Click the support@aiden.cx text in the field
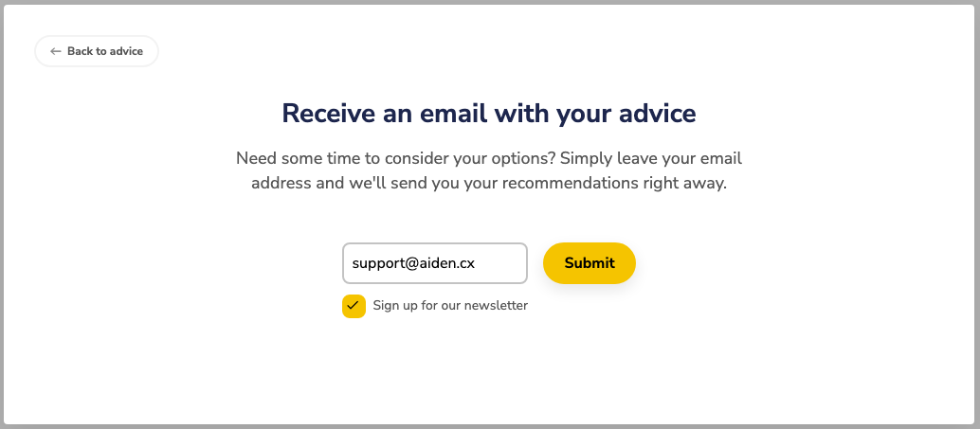This screenshot has height=429, width=980. coord(413,263)
